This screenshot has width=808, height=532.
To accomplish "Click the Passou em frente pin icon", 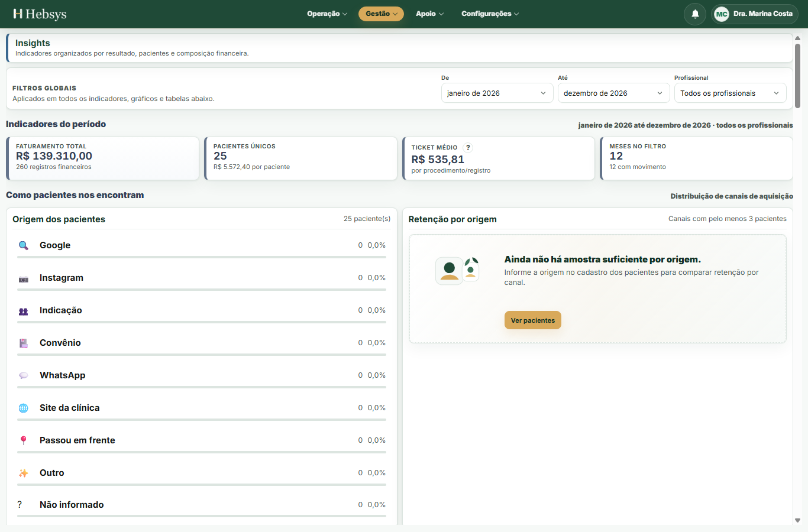I will click(24, 440).
